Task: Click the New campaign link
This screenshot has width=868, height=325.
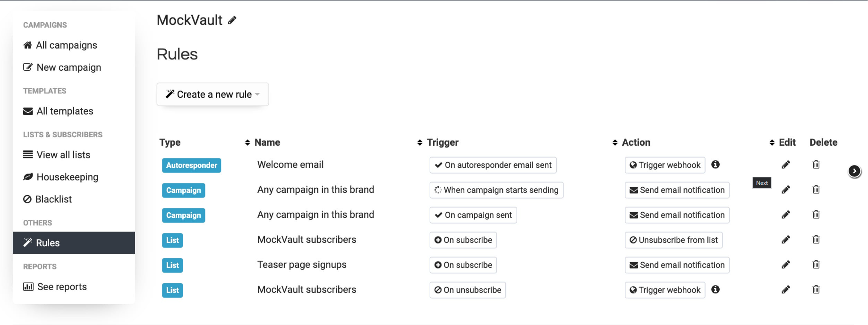Action: pyautogui.click(x=68, y=67)
